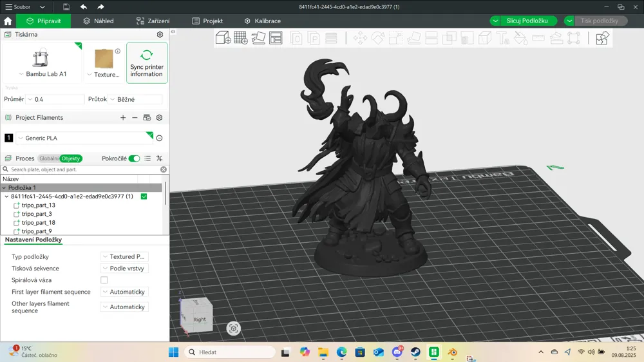Remove a filament with minus icon
644x362 pixels.
tap(135, 117)
